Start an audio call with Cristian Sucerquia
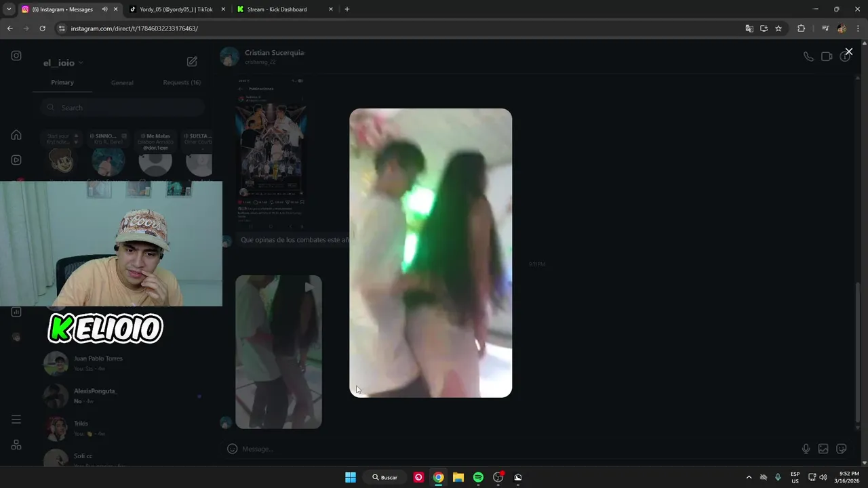 (x=808, y=56)
